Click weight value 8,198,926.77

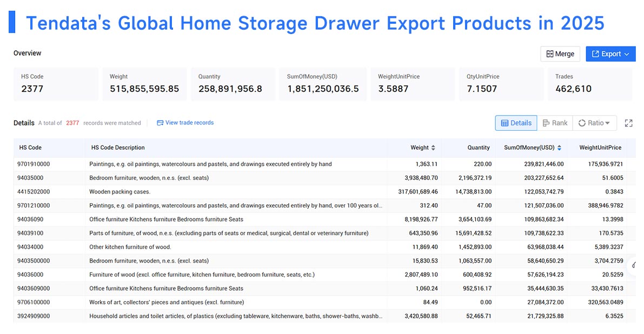point(421,219)
